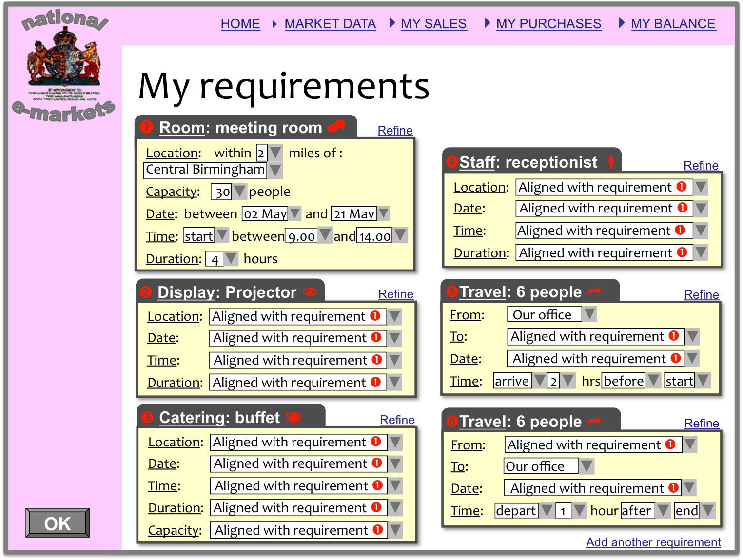The height and width of the screenshot is (560, 743).
Task: Click the national e-markets crest logo
Action: click(x=64, y=66)
